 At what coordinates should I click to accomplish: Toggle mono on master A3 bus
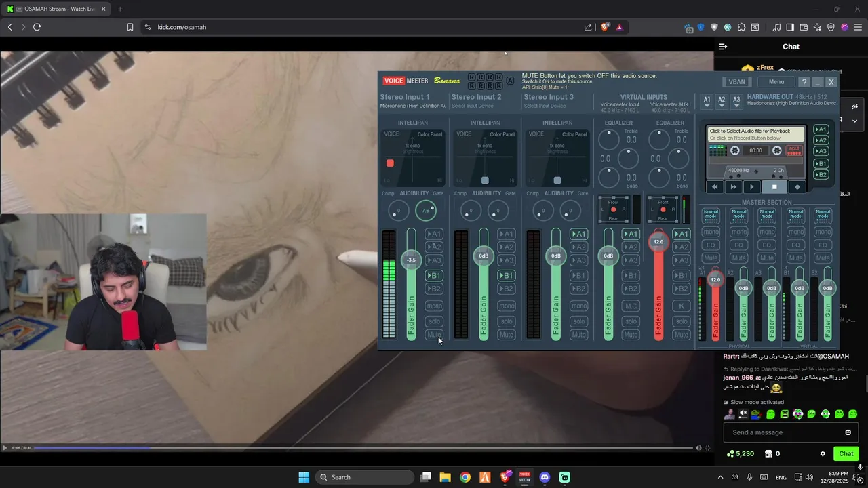pos(767,232)
